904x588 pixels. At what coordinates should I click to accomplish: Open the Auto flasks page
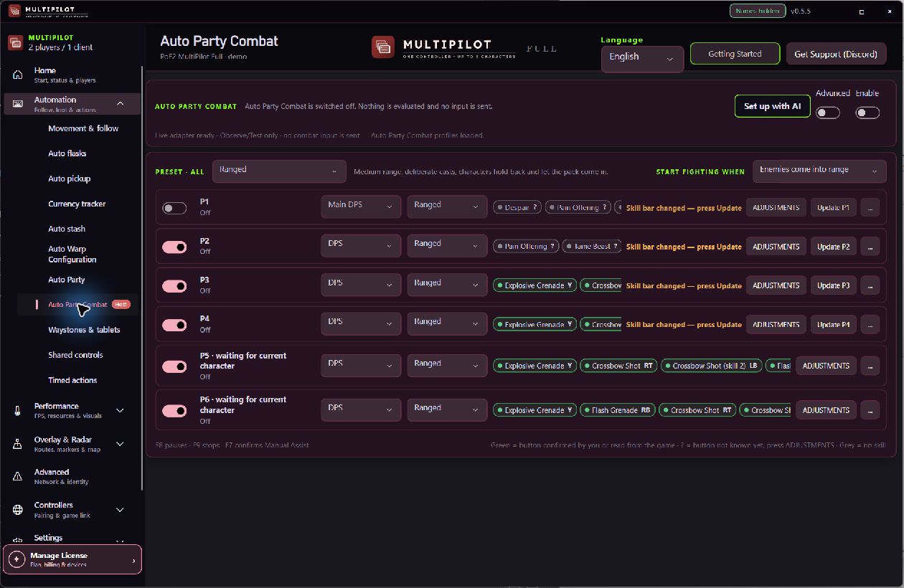coord(67,153)
